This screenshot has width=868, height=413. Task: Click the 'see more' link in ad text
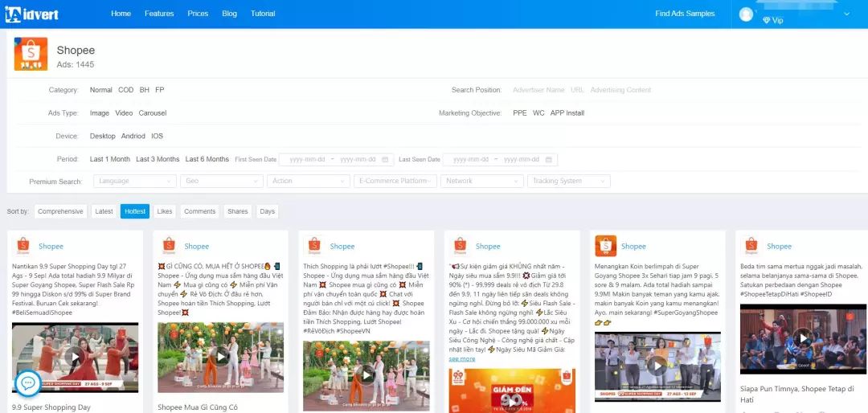tap(461, 359)
